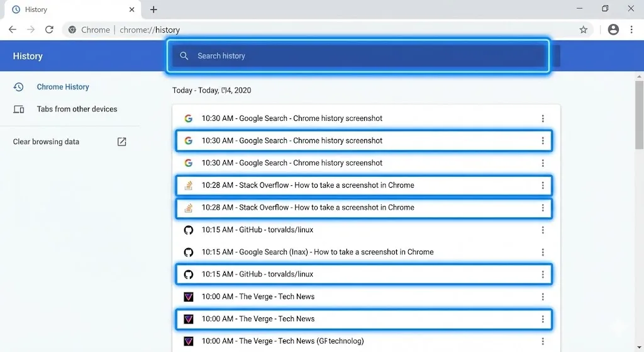Click the Verge favicon on the (GF technolog) row
This screenshot has width=644, height=352.
click(x=189, y=341)
